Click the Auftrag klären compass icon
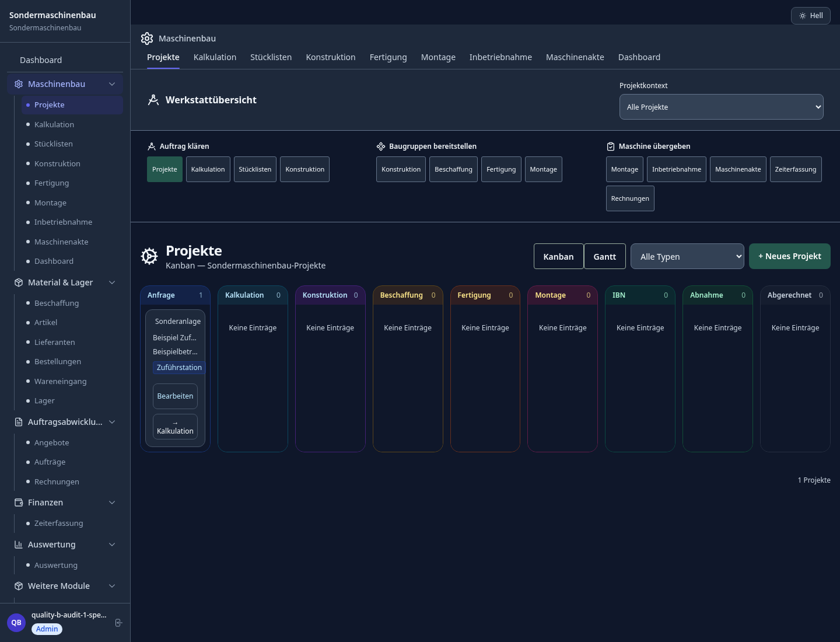This screenshot has height=642, width=840. 152,146
